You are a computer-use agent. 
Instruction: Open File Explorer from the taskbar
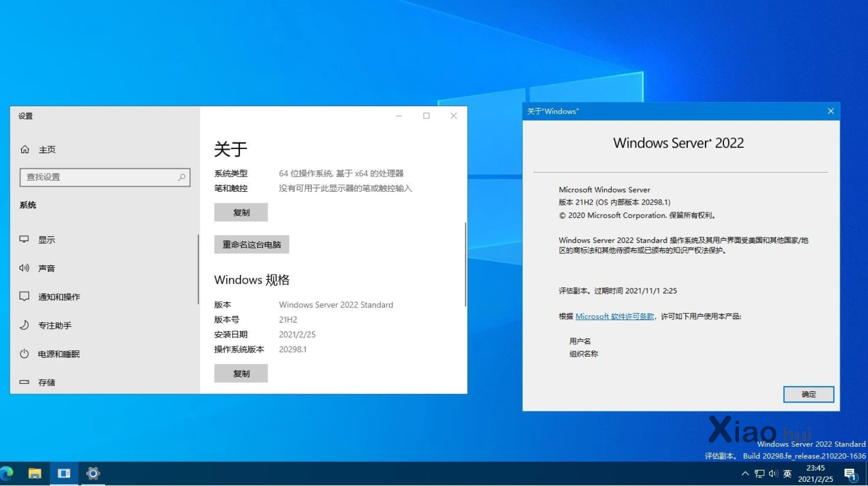tap(35, 474)
